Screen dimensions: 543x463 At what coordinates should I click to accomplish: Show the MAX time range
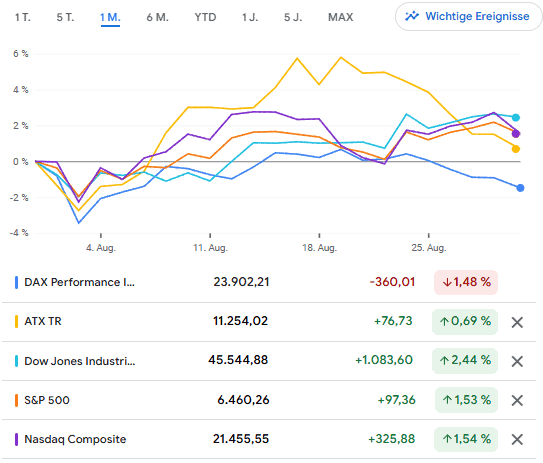(341, 17)
